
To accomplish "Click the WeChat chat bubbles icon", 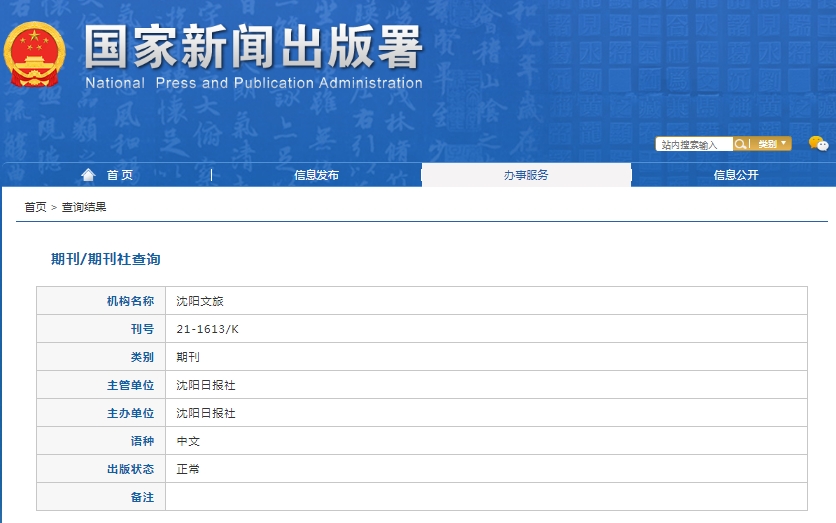I will pyautogui.click(x=818, y=143).
